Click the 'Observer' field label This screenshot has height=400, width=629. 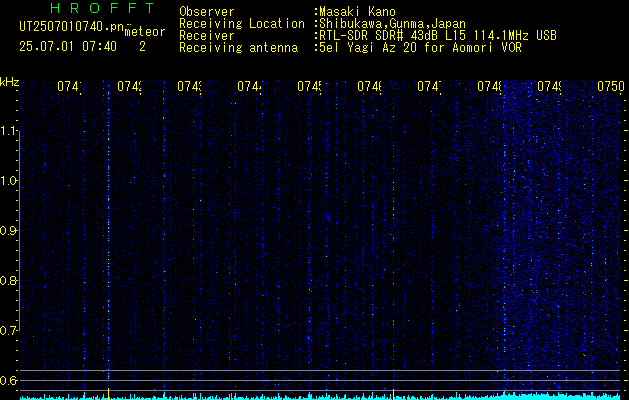coord(207,12)
